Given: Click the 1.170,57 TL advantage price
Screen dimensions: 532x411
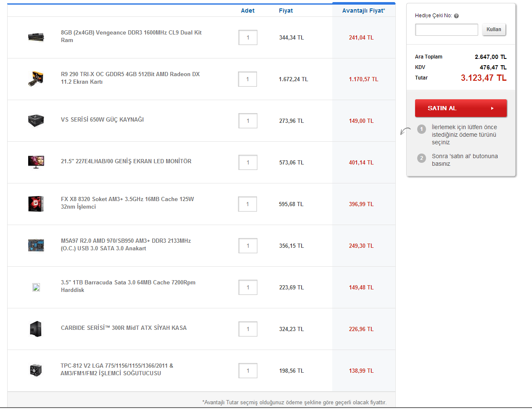Looking at the screenshot, I should 364,79.
